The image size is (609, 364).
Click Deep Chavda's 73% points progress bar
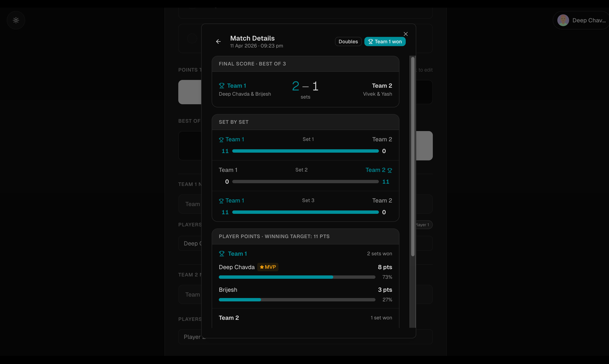296,277
